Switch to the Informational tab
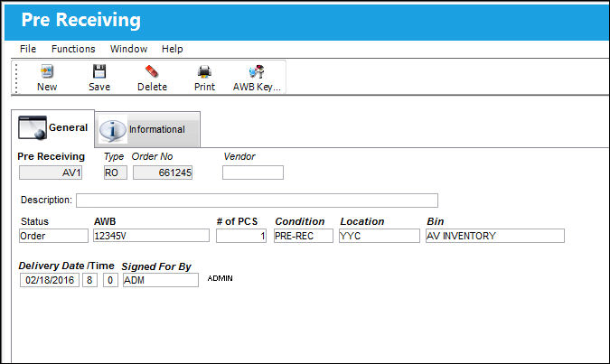610x364 pixels. tap(148, 129)
